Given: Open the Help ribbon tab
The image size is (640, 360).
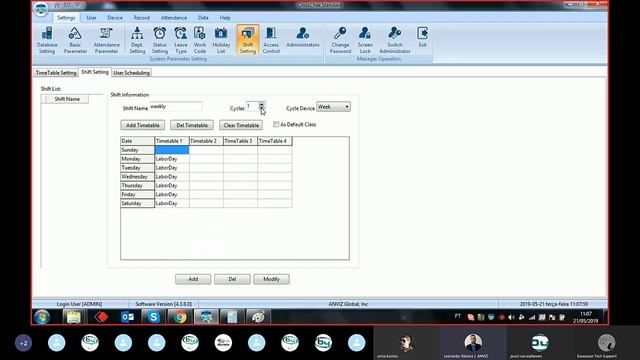Looking at the screenshot, I should [x=225, y=18].
